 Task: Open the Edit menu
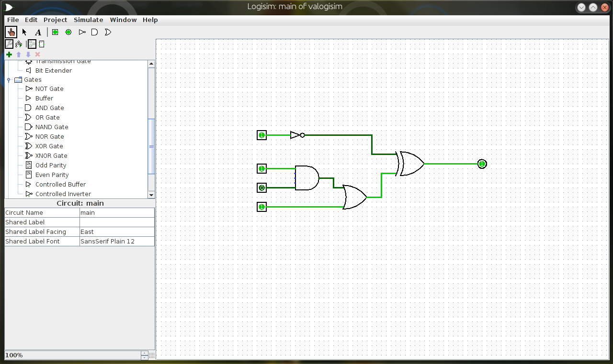[31, 20]
